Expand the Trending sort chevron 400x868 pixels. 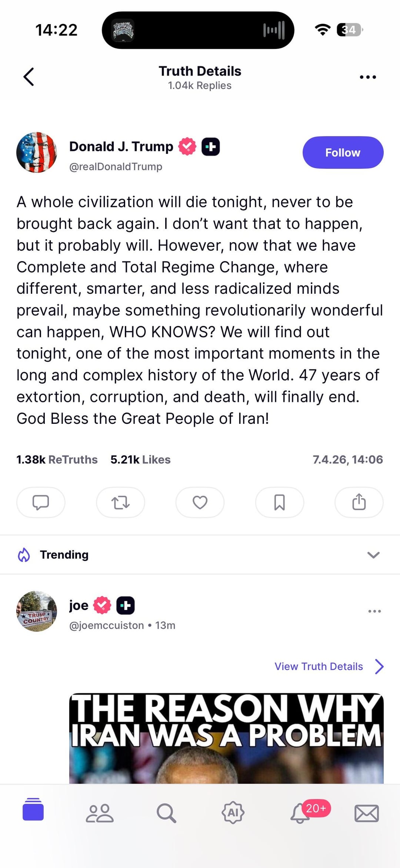[373, 555]
